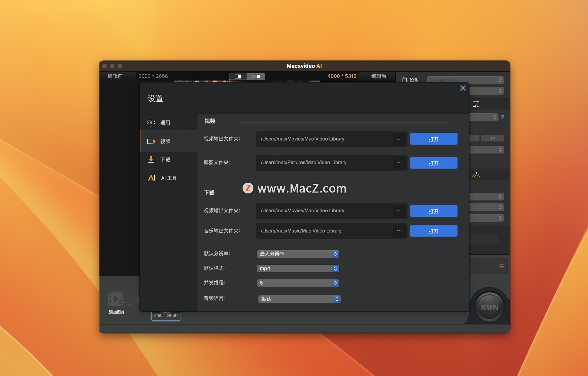Image resolution: width=588 pixels, height=376 pixels.
Task: Browse folder via ellipsis for /Users/mac/Movies under 视频 section
Action: point(400,139)
